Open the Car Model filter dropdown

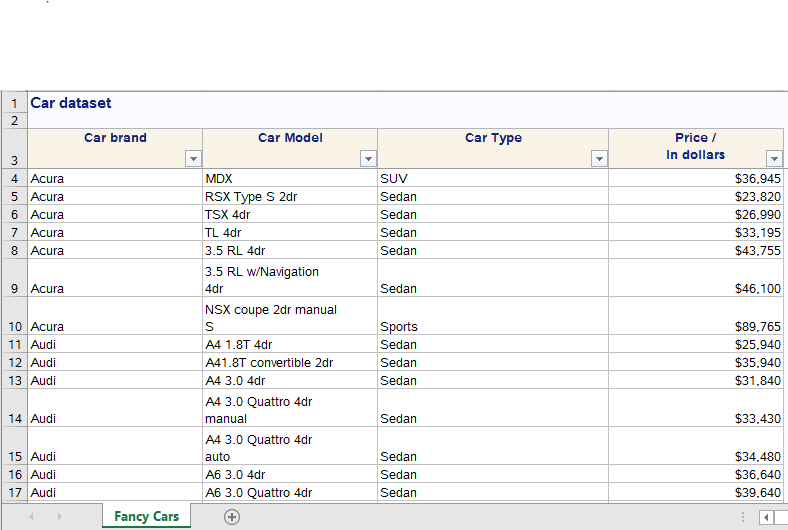368,159
